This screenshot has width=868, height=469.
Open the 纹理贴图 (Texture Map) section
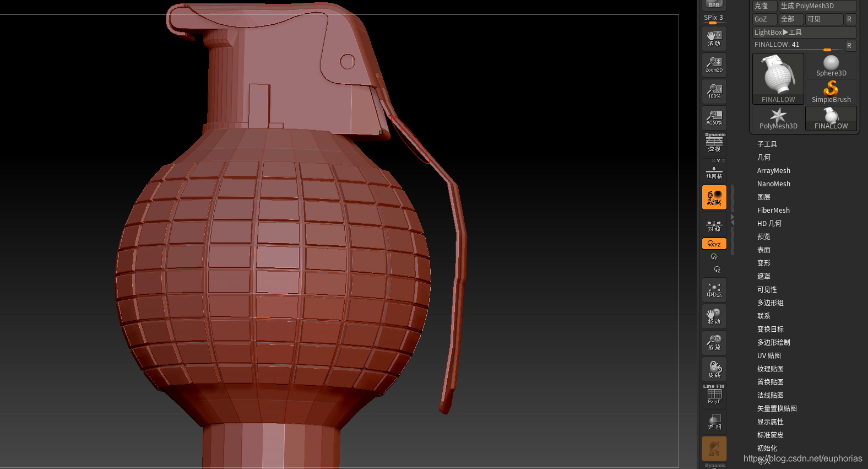coord(771,369)
